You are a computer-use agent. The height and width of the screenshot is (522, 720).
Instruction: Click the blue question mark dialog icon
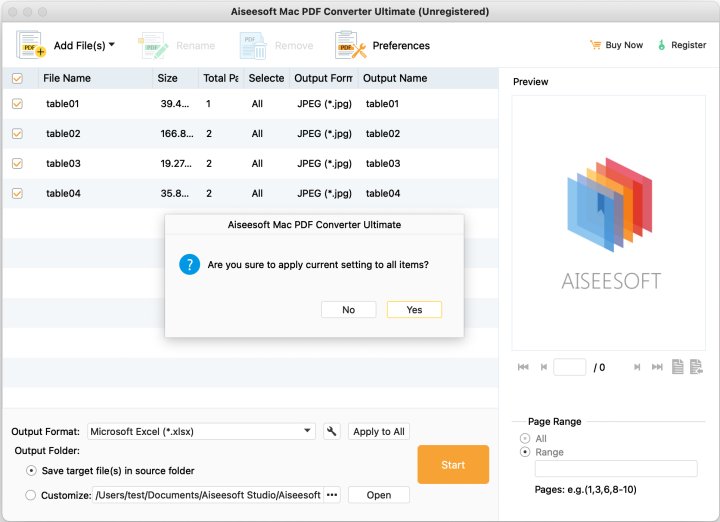(190, 264)
